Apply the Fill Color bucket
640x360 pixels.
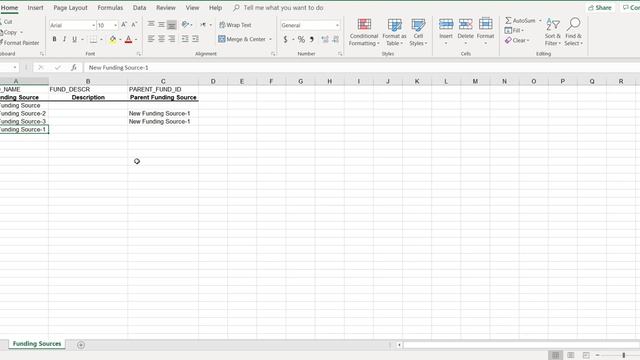pos(113,39)
